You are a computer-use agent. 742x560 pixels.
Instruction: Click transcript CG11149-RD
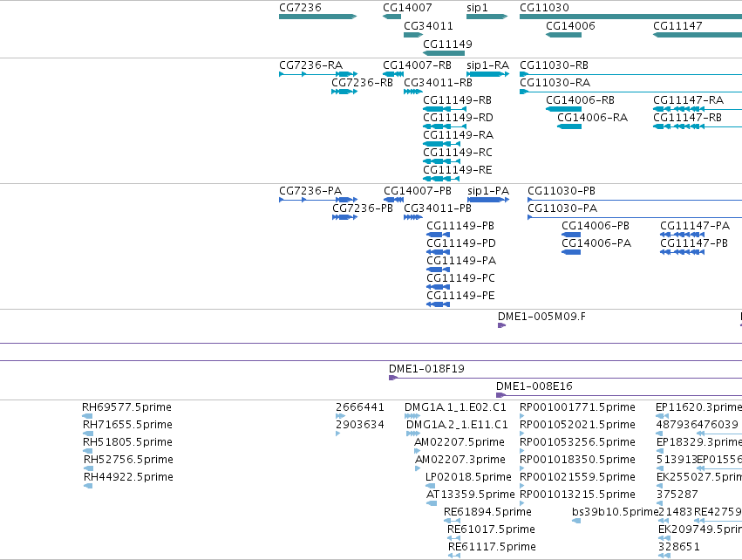[445, 126]
